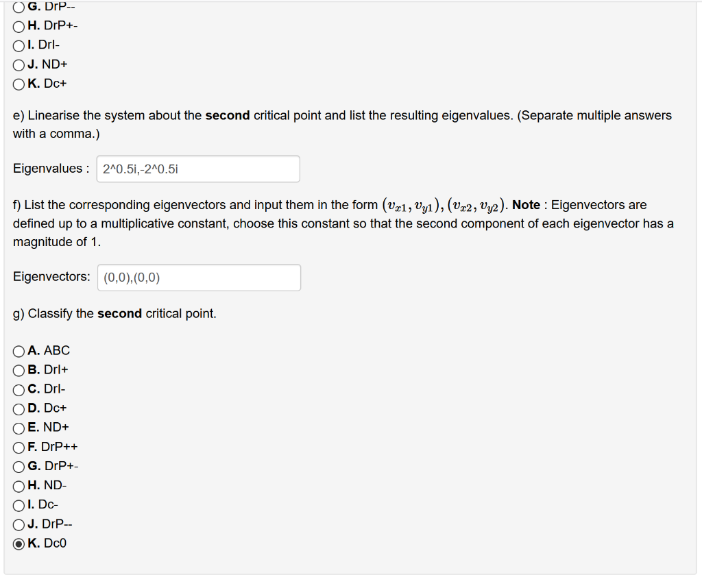Select answer E. ND+ for question g
Image resolution: width=702 pixels, height=588 pixels.
(17, 427)
